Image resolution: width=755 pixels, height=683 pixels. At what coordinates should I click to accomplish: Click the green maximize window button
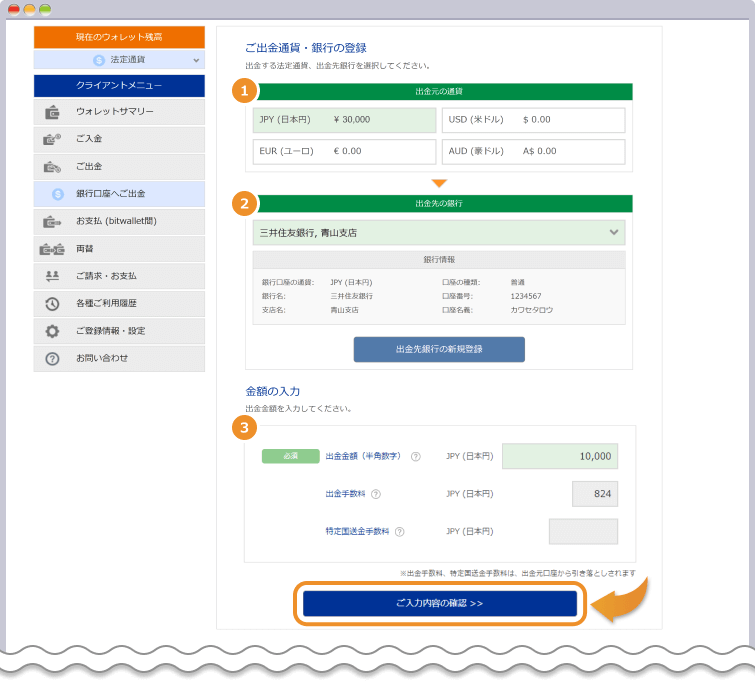(x=45, y=9)
